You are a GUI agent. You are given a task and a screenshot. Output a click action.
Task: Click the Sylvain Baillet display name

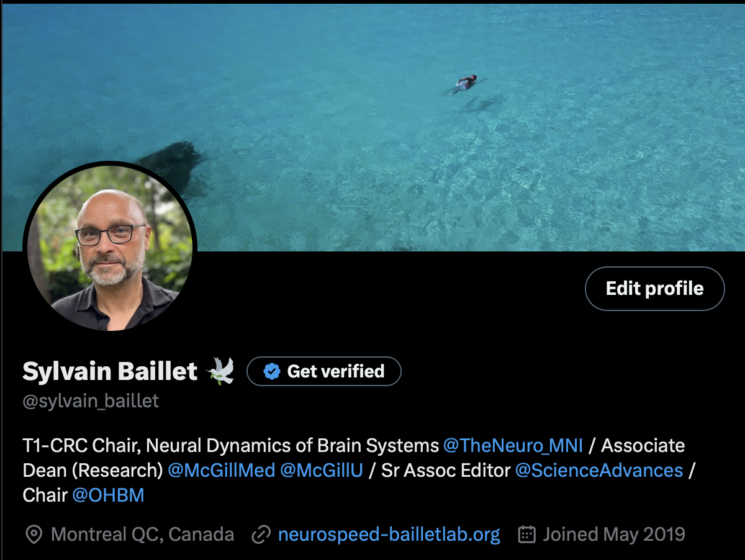point(110,371)
